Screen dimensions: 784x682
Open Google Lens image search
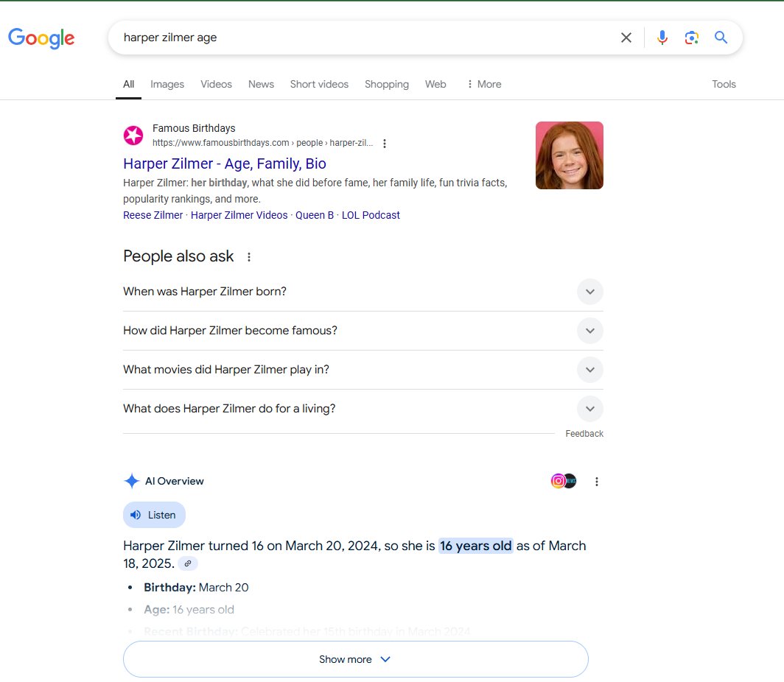pos(691,37)
